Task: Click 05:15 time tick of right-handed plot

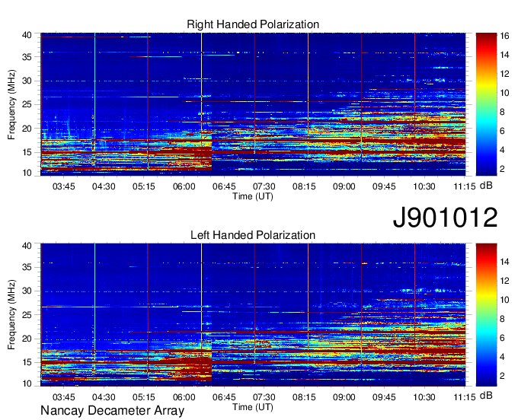Action: coord(144,186)
